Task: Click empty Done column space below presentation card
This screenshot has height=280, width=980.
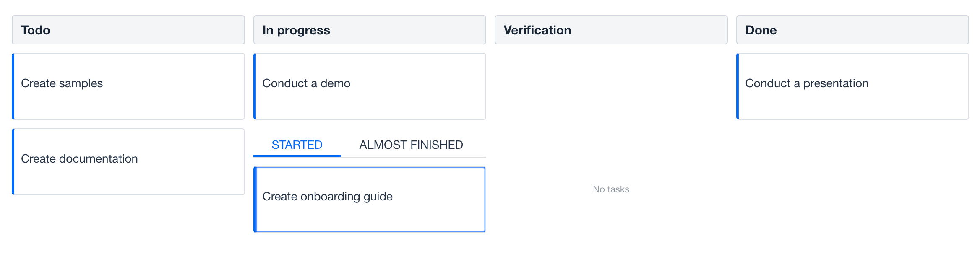Action: coord(852,189)
